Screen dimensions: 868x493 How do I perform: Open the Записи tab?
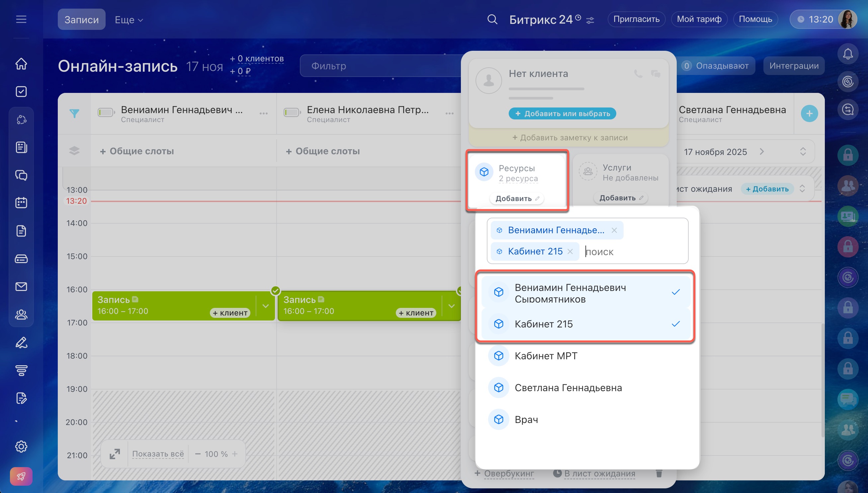[x=81, y=20]
